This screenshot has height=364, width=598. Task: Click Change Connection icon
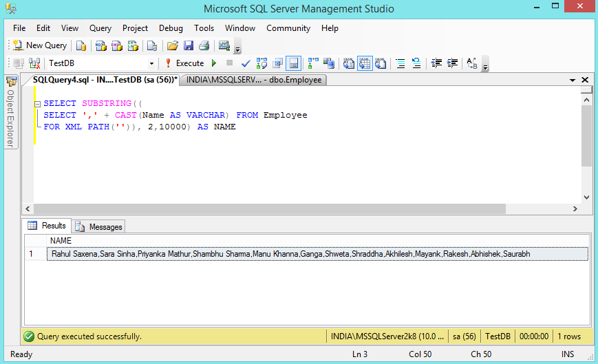(34, 63)
